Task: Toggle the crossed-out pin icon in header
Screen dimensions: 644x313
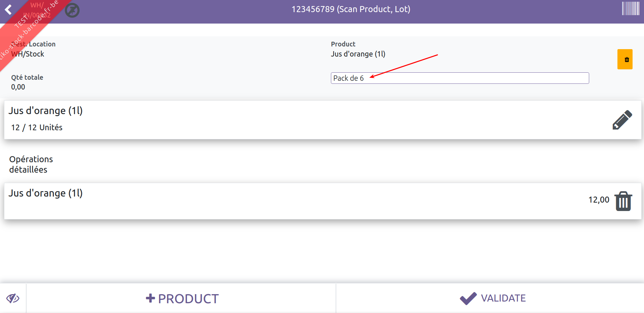Action: click(x=72, y=10)
